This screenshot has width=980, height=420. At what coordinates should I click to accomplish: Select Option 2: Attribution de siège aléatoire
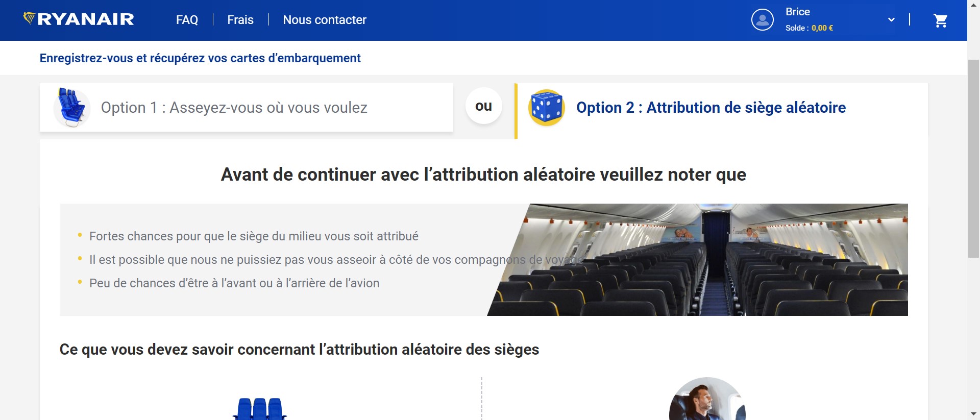[710, 108]
